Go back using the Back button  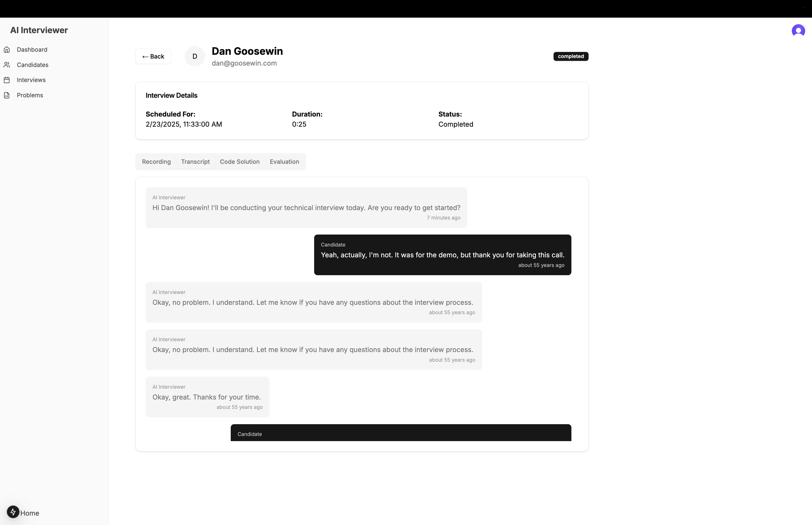[153, 57]
